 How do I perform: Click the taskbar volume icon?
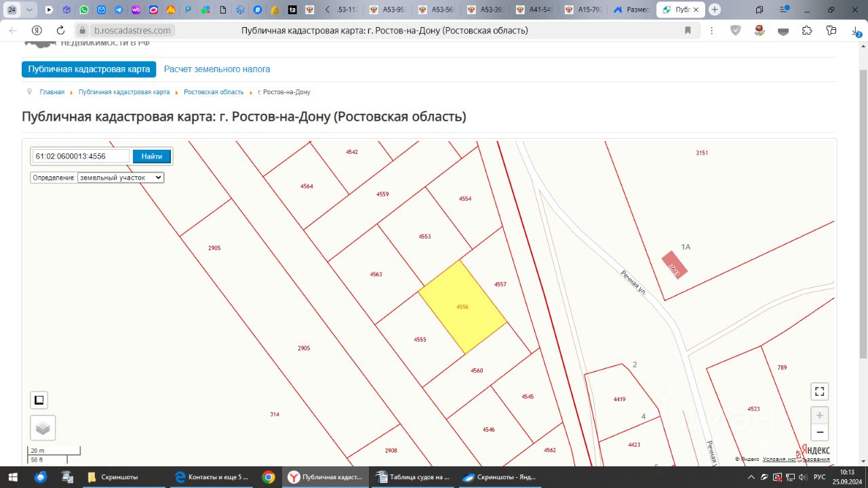pyautogui.click(x=803, y=477)
